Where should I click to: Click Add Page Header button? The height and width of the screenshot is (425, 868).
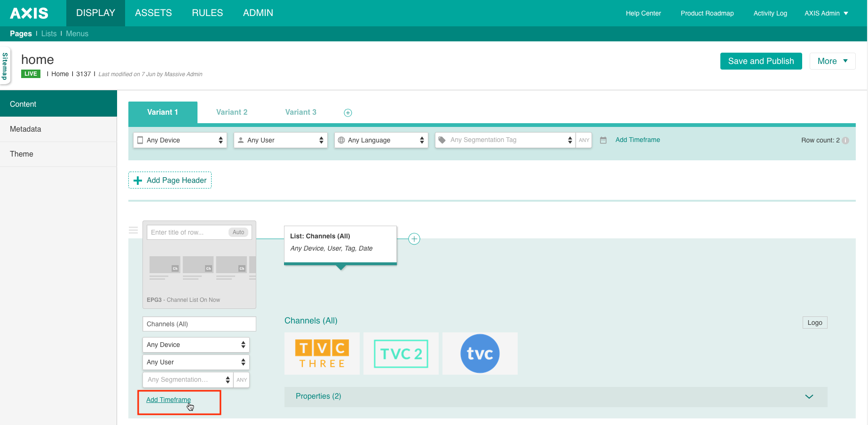[170, 181]
